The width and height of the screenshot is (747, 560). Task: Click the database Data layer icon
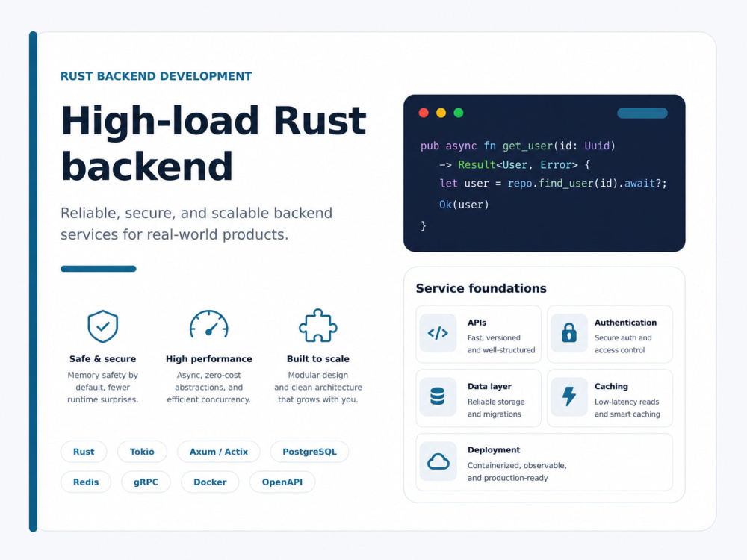(438, 396)
